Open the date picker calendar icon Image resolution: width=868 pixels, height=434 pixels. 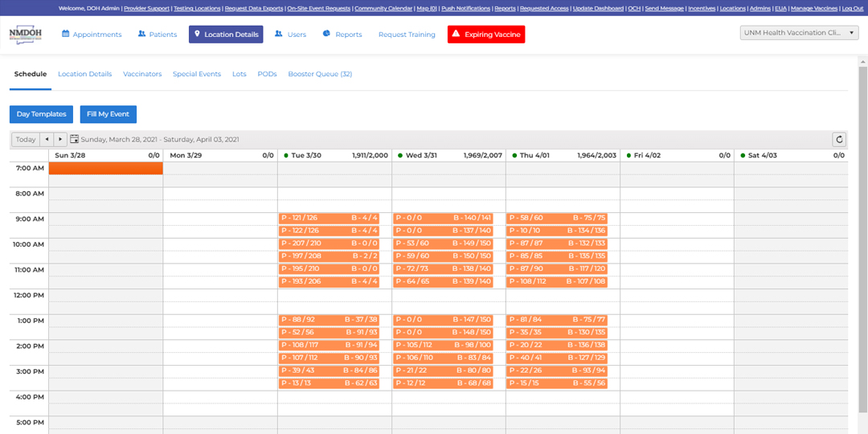[75, 139]
